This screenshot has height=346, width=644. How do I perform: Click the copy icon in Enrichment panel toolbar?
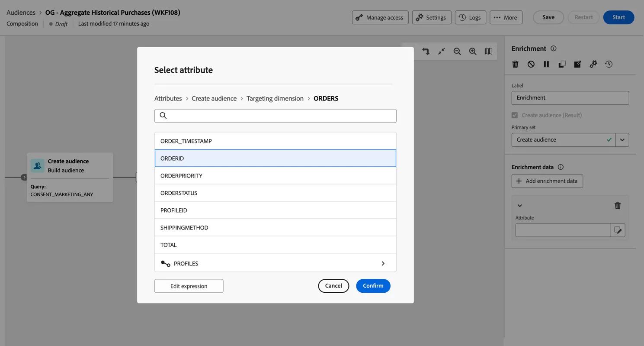click(562, 64)
